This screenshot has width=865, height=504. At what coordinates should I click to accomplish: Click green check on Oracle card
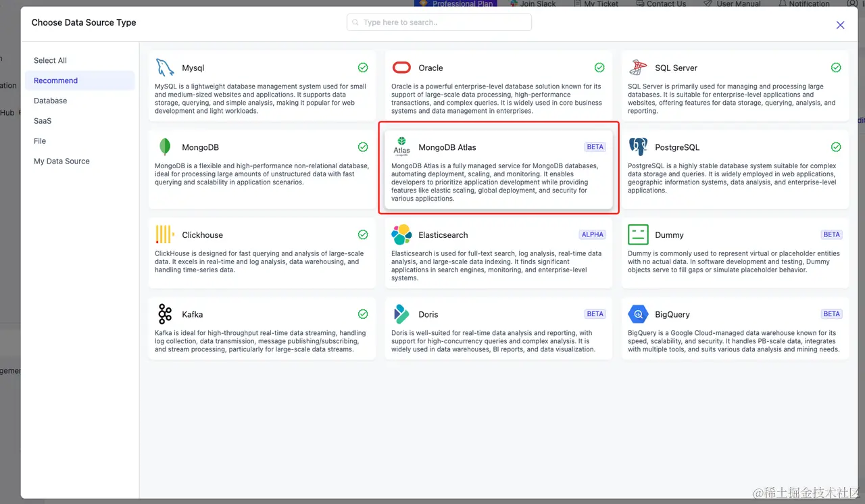coord(599,68)
